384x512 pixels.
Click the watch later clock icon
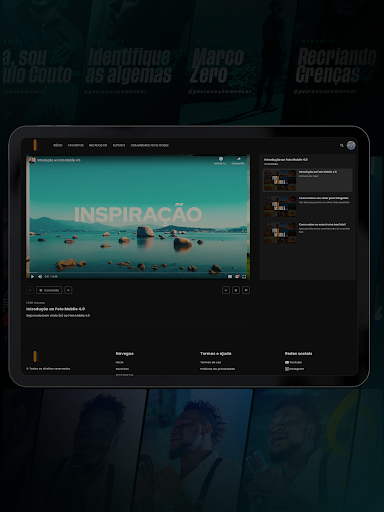pos(220,160)
